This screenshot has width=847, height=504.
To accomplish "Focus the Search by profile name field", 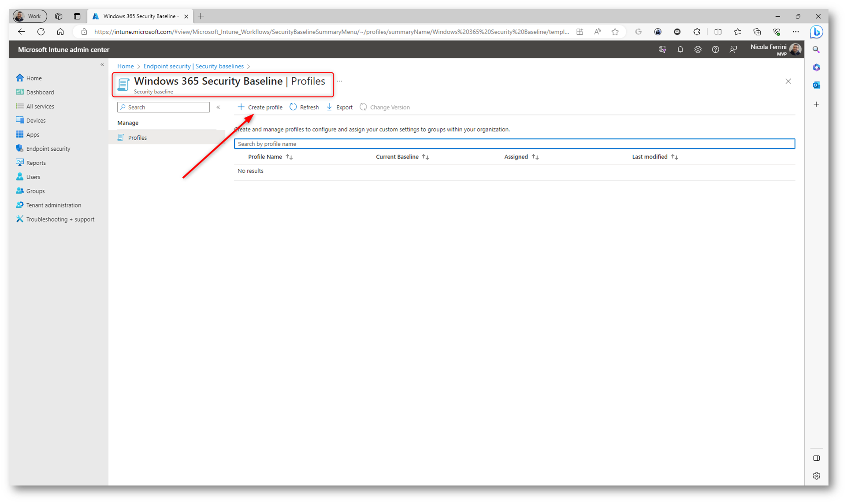I will tap(514, 144).
